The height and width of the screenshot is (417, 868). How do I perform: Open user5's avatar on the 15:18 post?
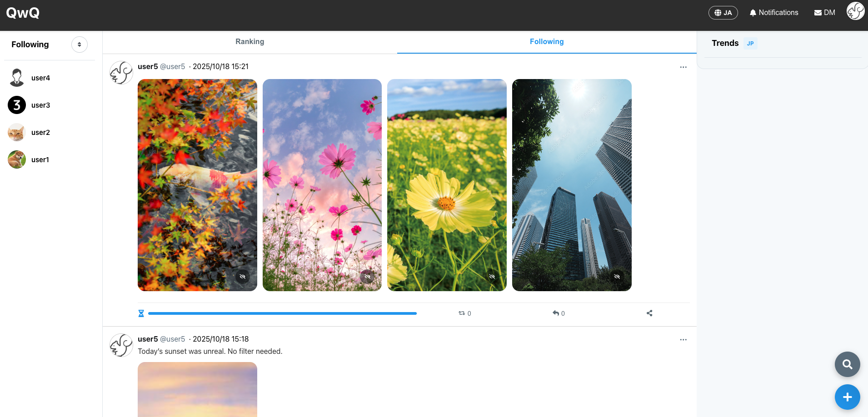[x=121, y=345]
